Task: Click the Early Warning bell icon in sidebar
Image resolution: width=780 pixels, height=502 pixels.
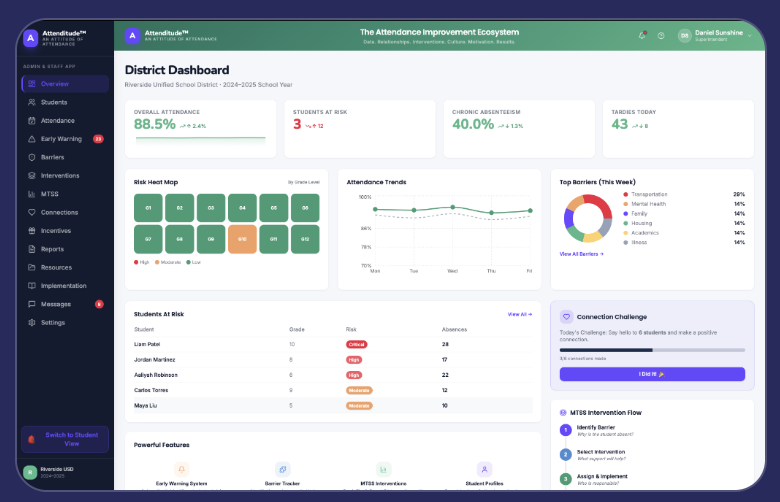Action: point(32,139)
